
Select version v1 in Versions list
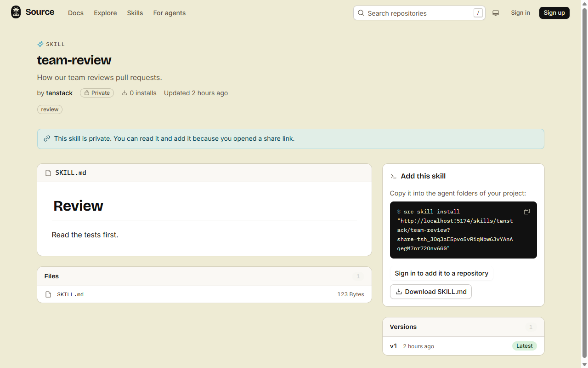[x=394, y=346]
